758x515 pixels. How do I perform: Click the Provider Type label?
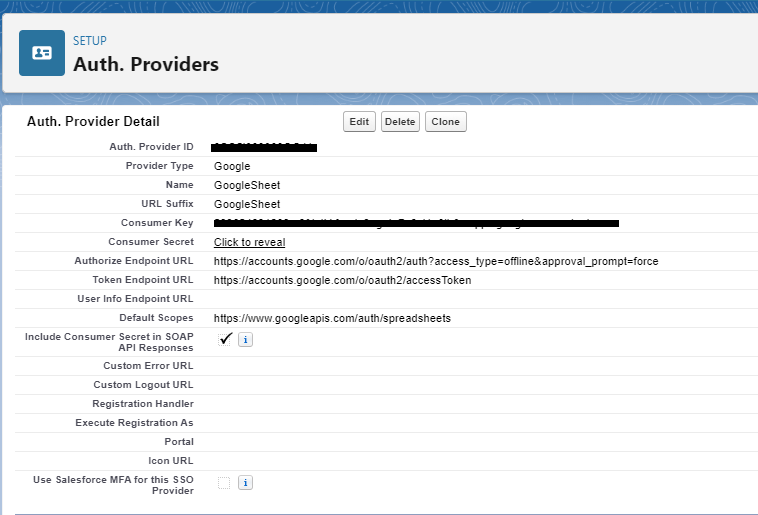coord(160,165)
